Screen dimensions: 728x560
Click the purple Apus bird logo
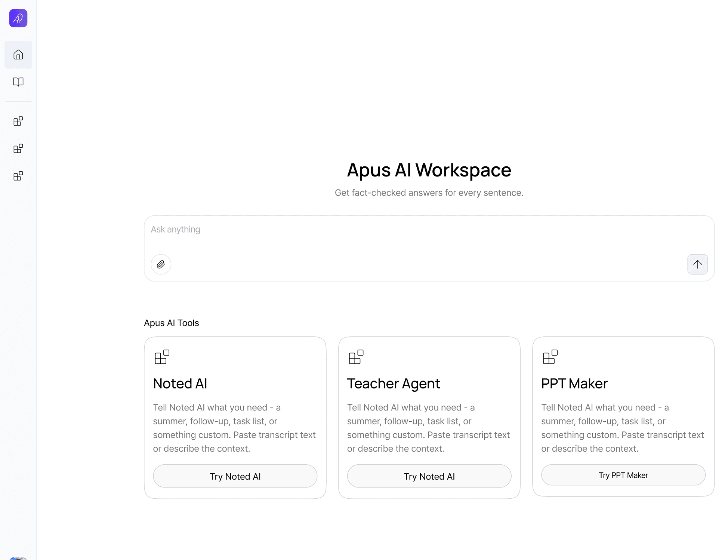18,18
